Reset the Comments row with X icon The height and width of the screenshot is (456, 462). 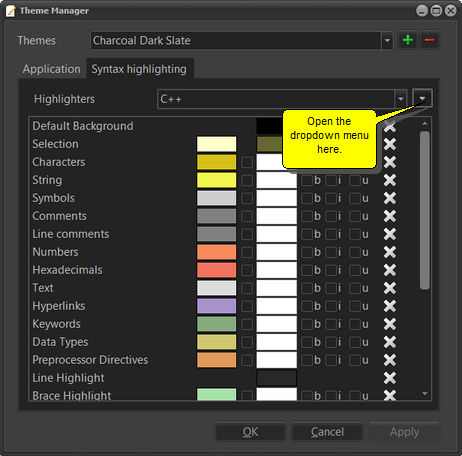coord(390,216)
